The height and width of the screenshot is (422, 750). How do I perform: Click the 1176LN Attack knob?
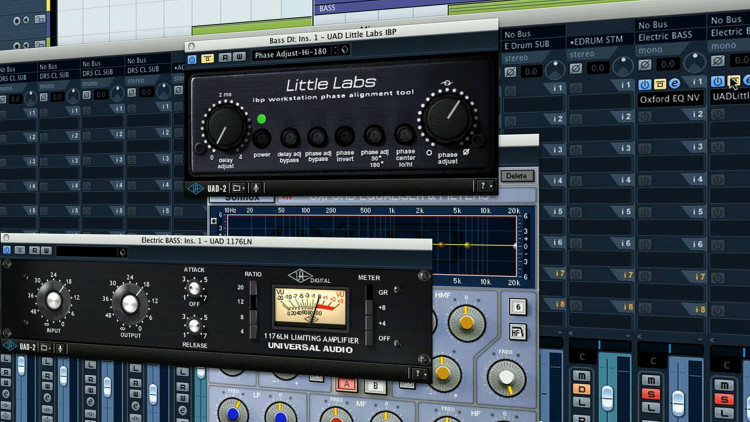194,289
